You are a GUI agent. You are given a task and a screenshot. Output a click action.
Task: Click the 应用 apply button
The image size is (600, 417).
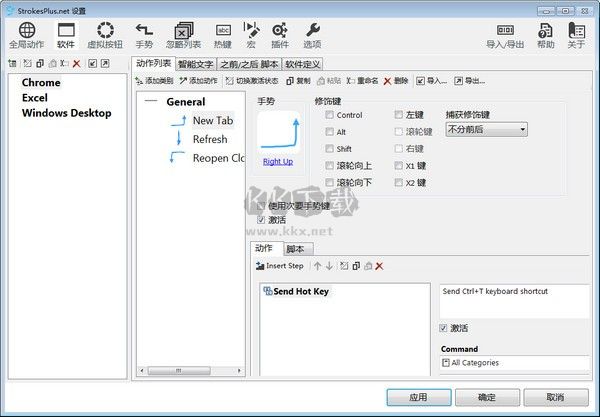(x=419, y=397)
